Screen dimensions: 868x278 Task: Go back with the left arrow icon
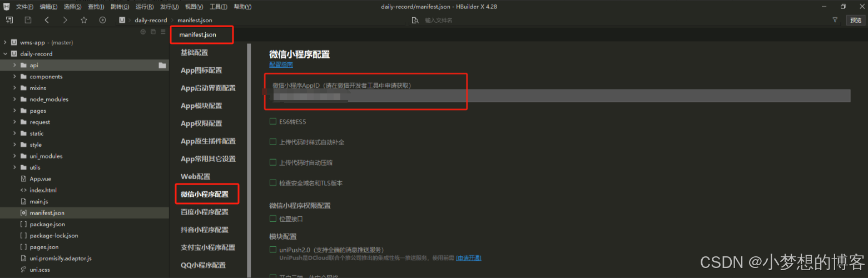(x=47, y=20)
